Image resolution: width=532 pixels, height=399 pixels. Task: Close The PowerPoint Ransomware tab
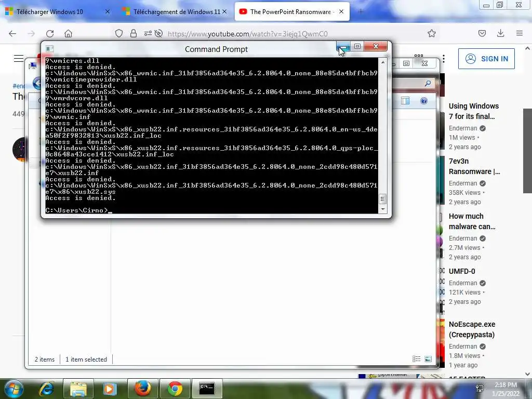click(x=341, y=12)
